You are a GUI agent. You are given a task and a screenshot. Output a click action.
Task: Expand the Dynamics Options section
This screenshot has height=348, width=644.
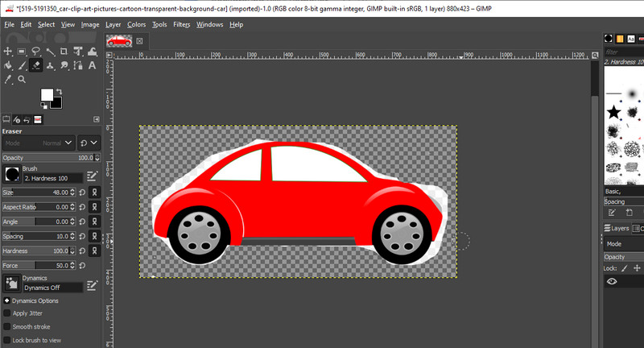(x=6, y=300)
